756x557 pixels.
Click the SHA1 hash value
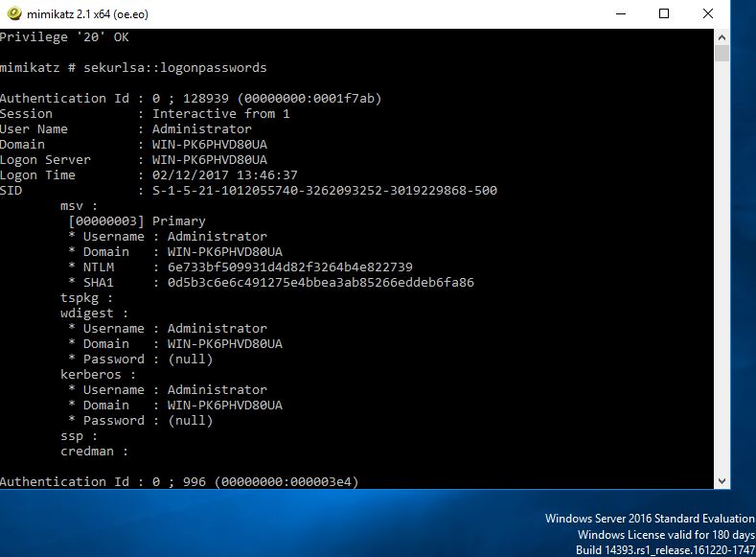coord(321,283)
